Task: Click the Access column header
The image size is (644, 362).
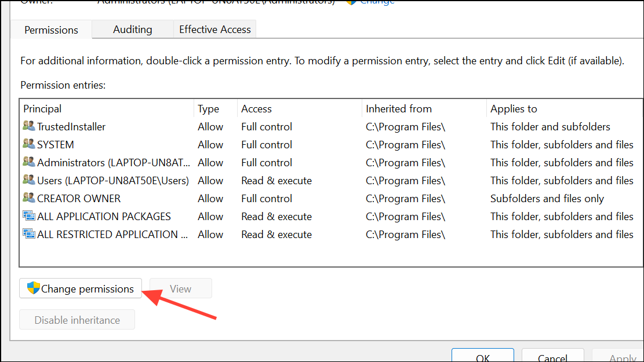Action: (x=256, y=108)
